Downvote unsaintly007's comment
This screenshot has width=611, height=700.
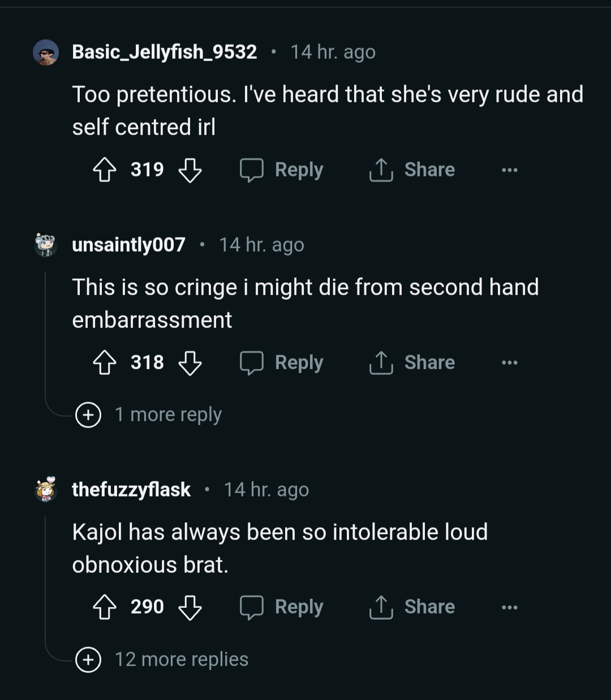coord(190,362)
